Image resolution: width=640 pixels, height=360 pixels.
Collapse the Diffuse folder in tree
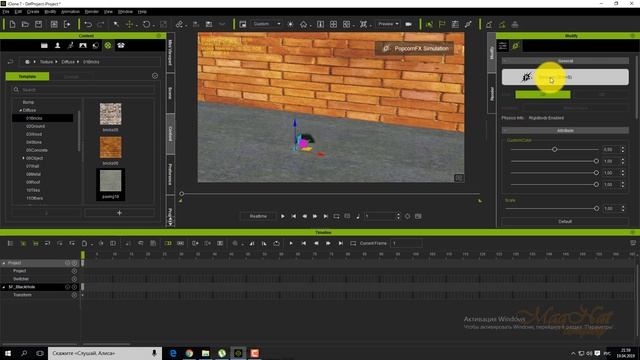click(x=20, y=110)
